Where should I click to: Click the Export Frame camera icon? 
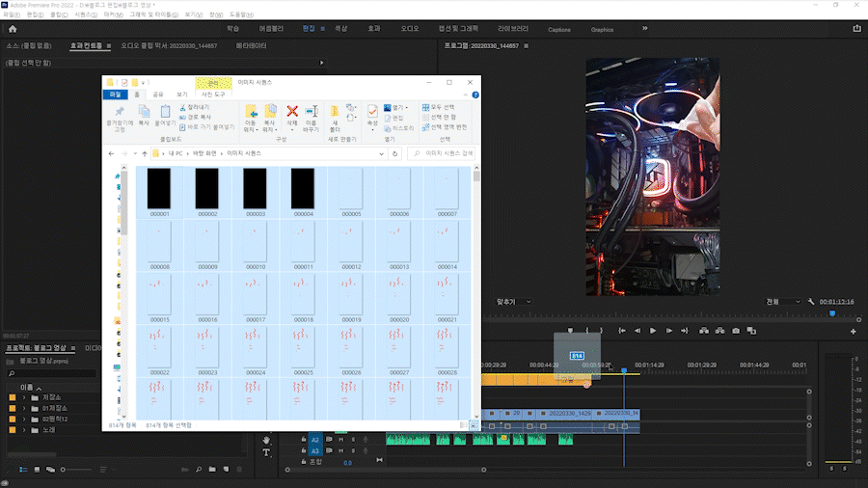click(736, 331)
